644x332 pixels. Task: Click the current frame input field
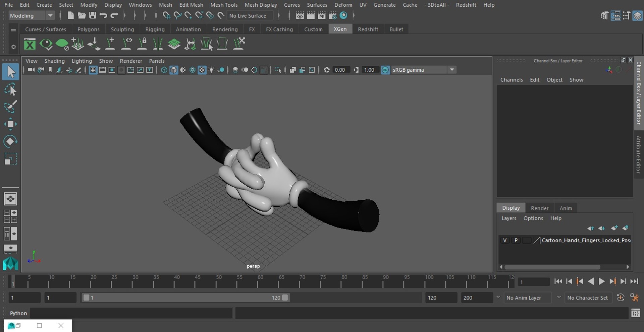(x=534, y=282)
